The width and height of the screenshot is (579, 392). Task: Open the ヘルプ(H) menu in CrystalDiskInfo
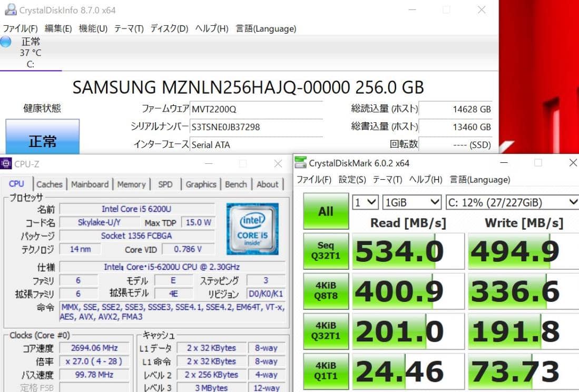(x=212, y=28)
